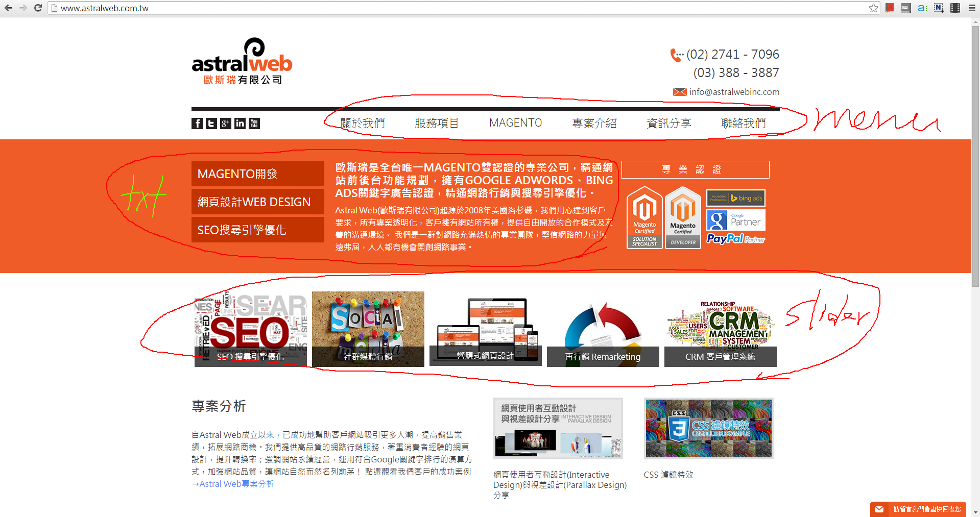Image resolution: width=980 pixels, height=517 pixels.
Task: Open the Chrome hamburger menu
Action: click(x=972, y=8)
